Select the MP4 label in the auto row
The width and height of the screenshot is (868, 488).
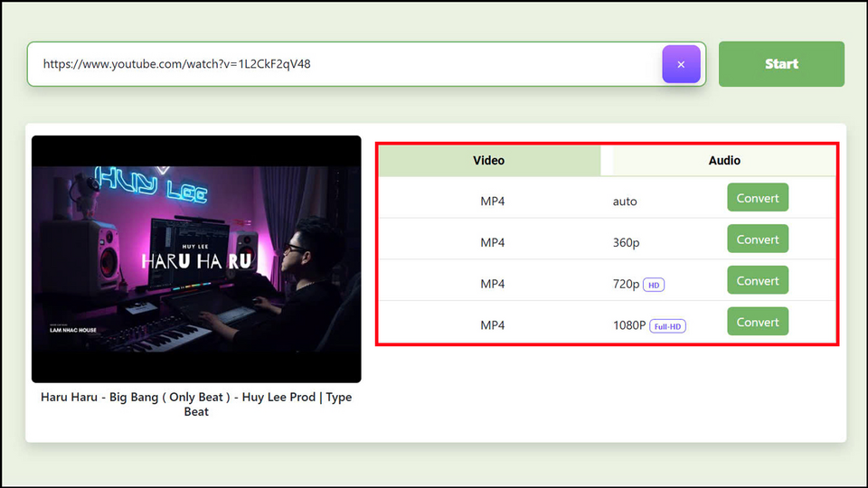[493, 202]
